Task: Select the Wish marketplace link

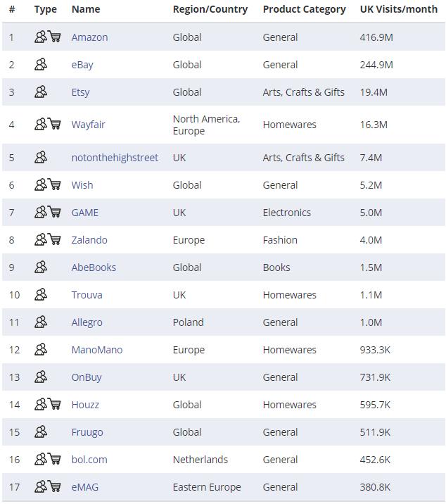Action: (82, 185)
